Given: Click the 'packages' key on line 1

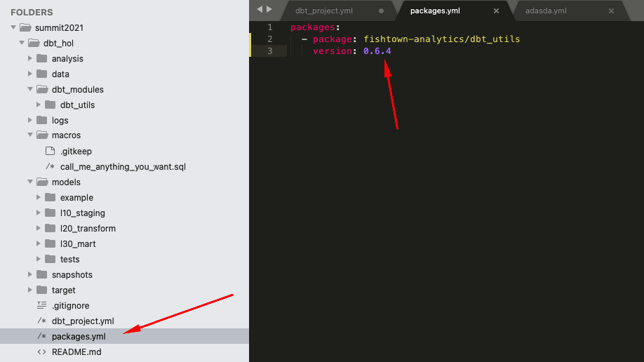Looking at the screenshot, I should point(313,27).
